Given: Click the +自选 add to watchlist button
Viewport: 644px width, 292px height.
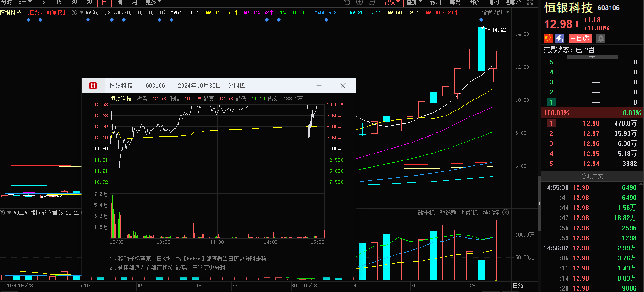Looking at the screenshot, I should (580, 39).
